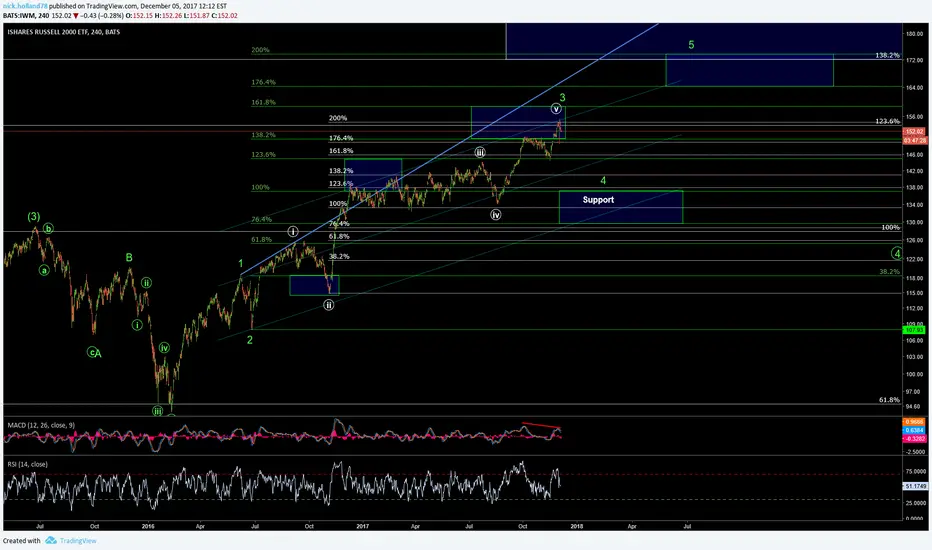Click the TradingView logo icon in footer
932x550 pixels.
pos(51,540)
